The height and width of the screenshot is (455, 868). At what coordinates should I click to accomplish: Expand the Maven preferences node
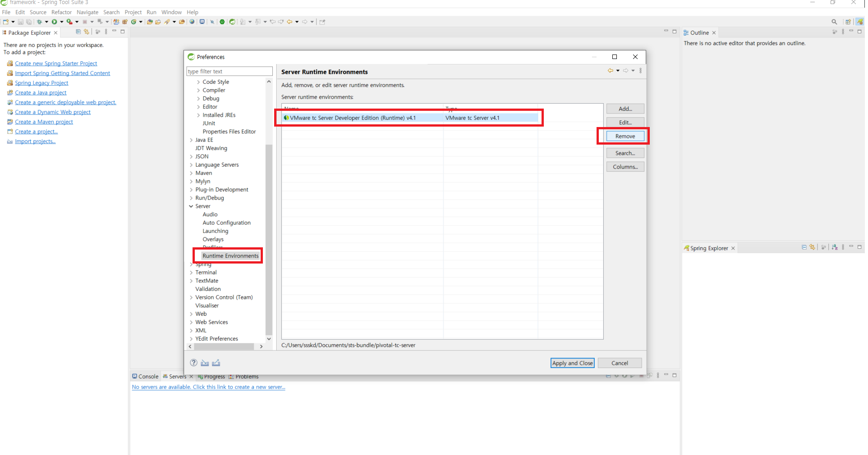(x=191, y=173)
